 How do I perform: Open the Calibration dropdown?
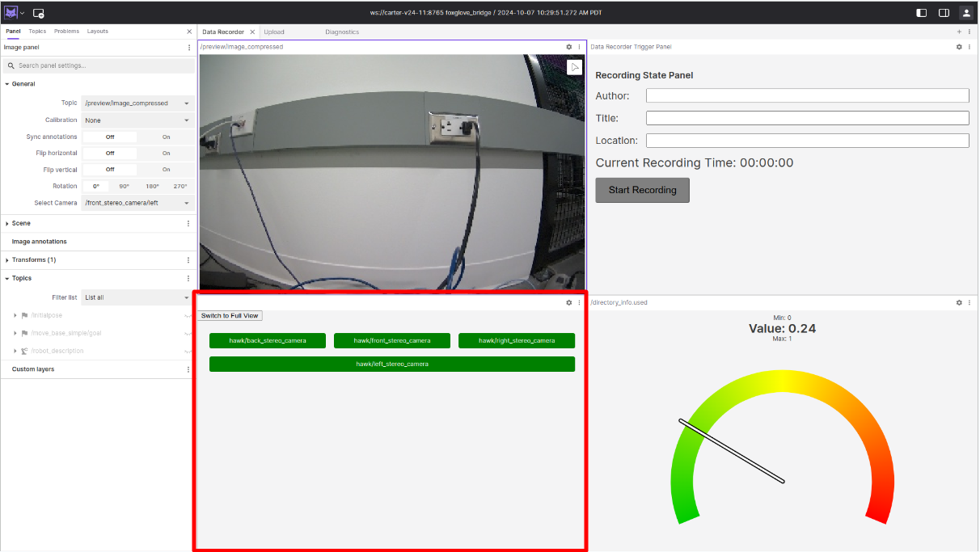(x=136, y=120)
